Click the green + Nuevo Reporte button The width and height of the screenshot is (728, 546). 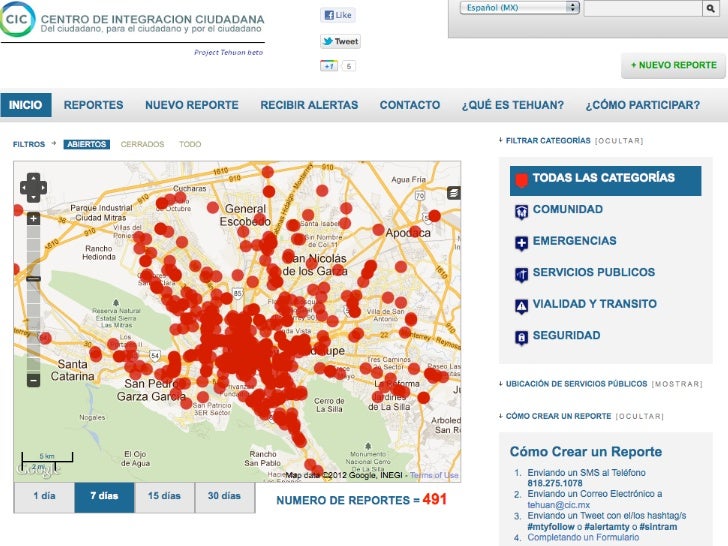673,65
